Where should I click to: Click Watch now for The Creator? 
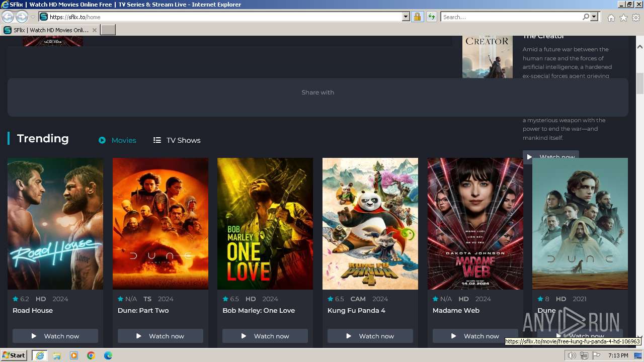[x=551, y=154]
